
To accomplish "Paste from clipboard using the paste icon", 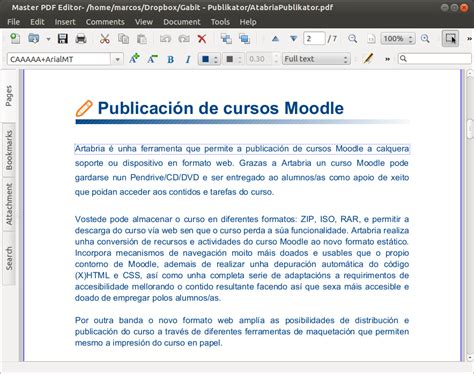I will click(142, 39).
